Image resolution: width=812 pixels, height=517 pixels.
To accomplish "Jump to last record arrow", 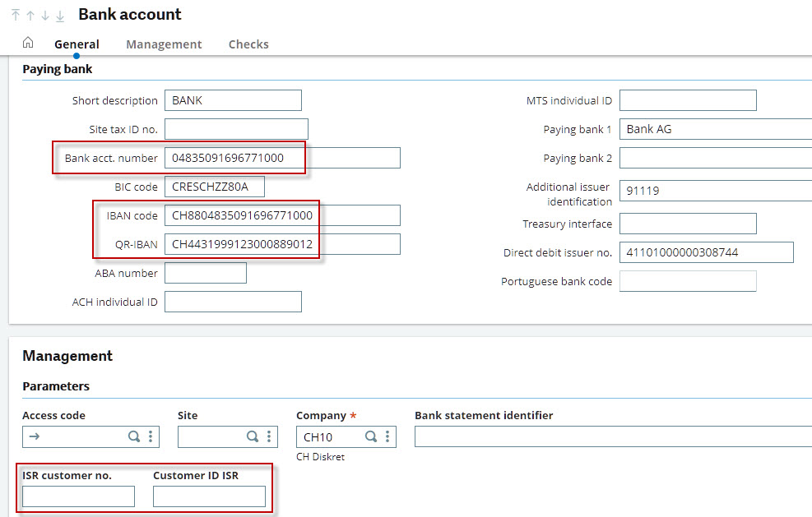I will coord(60,16).
